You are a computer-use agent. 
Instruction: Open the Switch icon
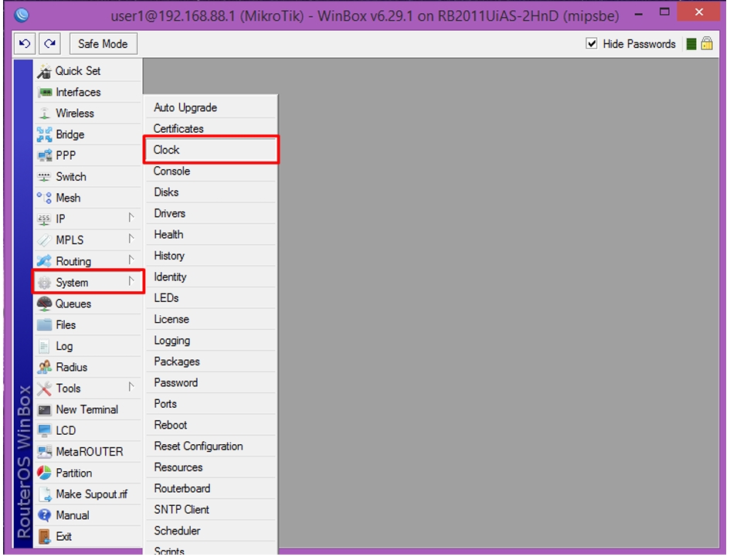point(44,177)
